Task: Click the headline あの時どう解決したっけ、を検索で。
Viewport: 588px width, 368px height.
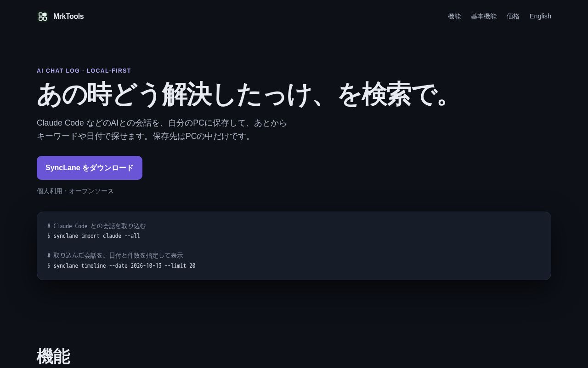Action: 243,95
